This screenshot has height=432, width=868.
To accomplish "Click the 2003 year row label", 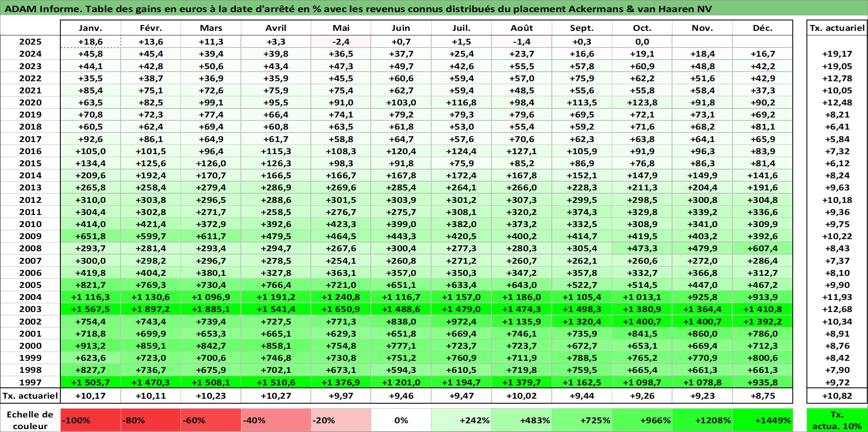I will click(30, 309).
